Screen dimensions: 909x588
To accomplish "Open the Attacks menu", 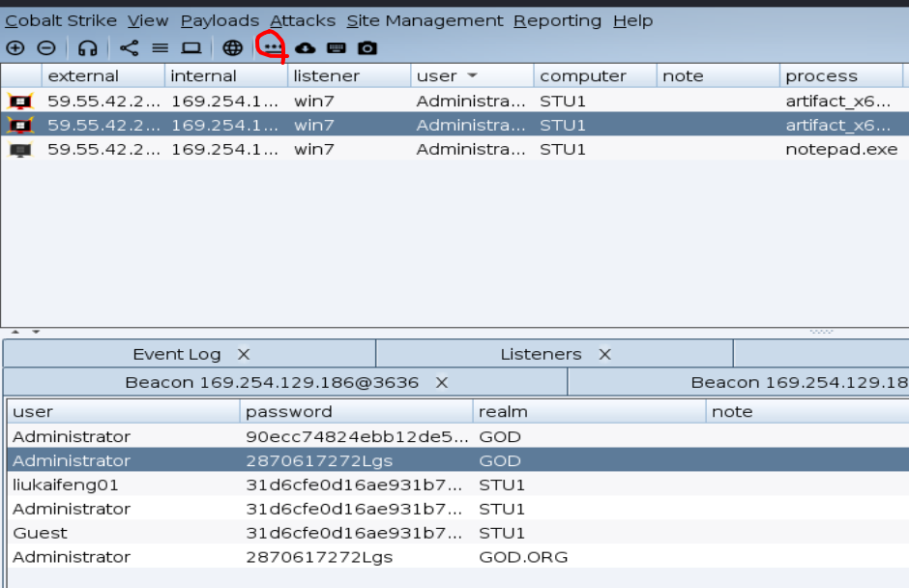I will pos(303,21).
